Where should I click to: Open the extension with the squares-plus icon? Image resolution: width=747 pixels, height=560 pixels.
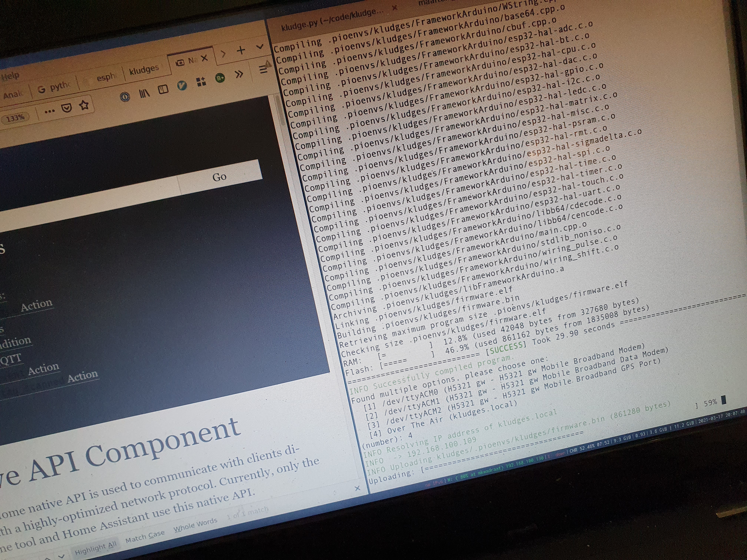coord(201,82)
